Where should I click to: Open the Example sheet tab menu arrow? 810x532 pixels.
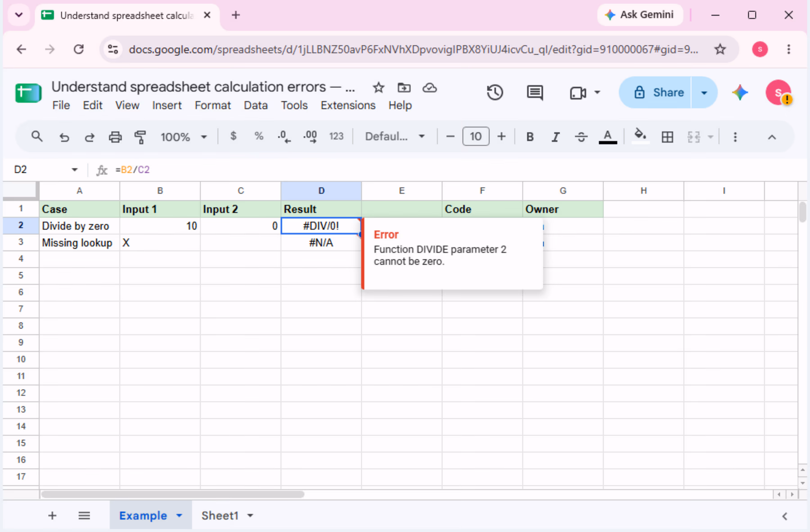(179, 516)
